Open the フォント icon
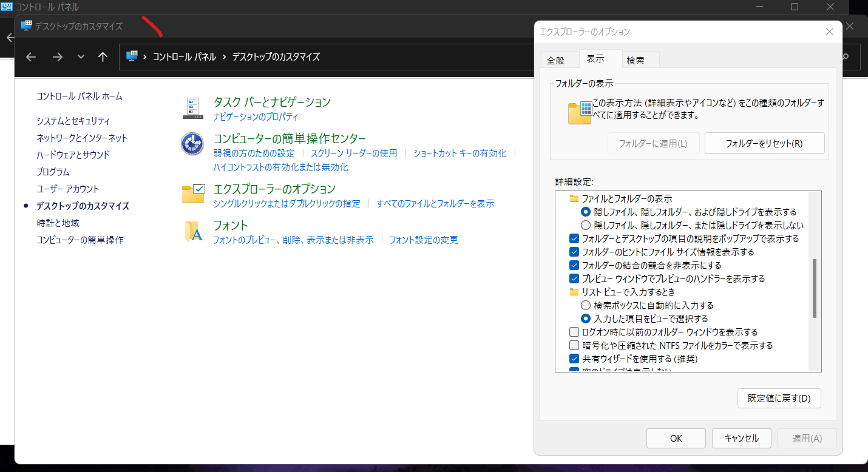Screen dimensions: 868x472 (x=192, y=231)
